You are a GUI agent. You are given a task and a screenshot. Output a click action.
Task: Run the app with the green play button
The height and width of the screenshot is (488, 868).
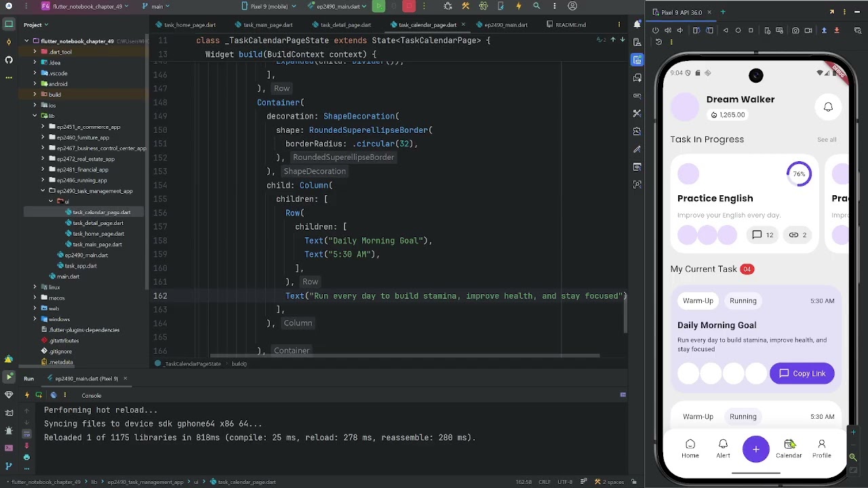tap(379, 6)
